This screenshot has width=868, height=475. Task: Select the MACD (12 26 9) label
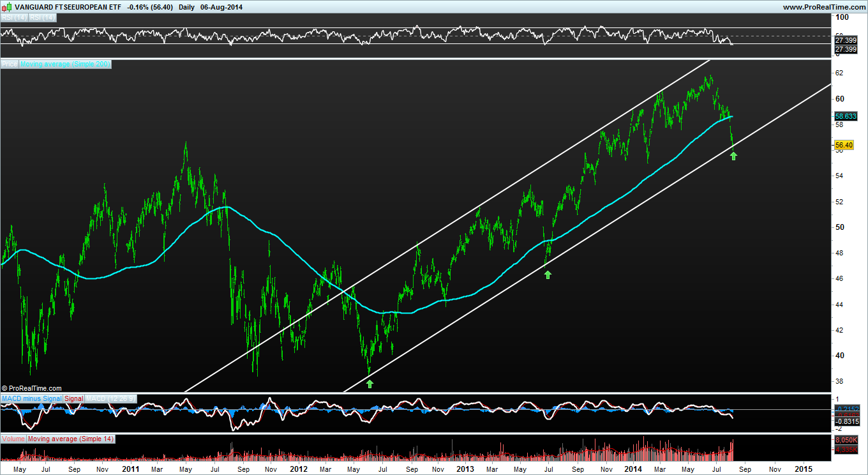click(x=110, y=398)
